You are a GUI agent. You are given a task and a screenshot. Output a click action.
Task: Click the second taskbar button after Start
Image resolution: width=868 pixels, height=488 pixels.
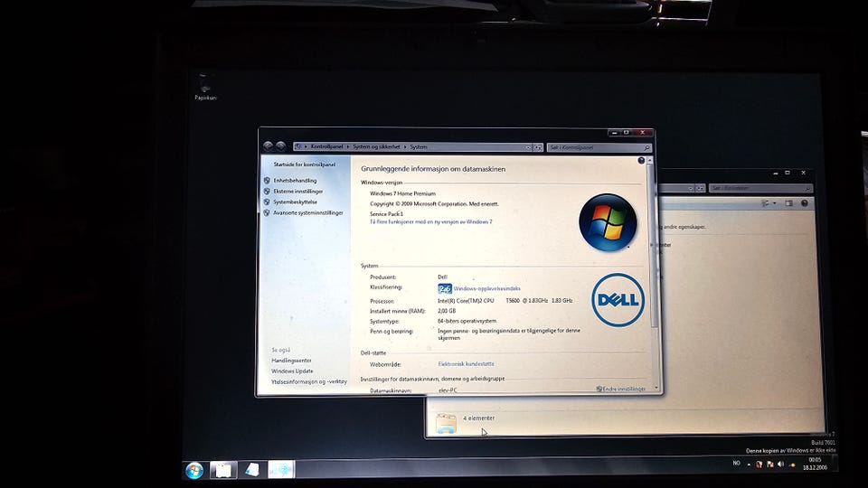click(x=252, y=470)
